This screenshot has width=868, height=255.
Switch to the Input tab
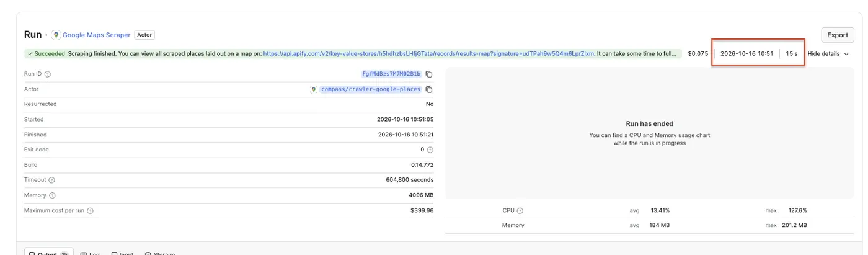(x=122, y=253)
